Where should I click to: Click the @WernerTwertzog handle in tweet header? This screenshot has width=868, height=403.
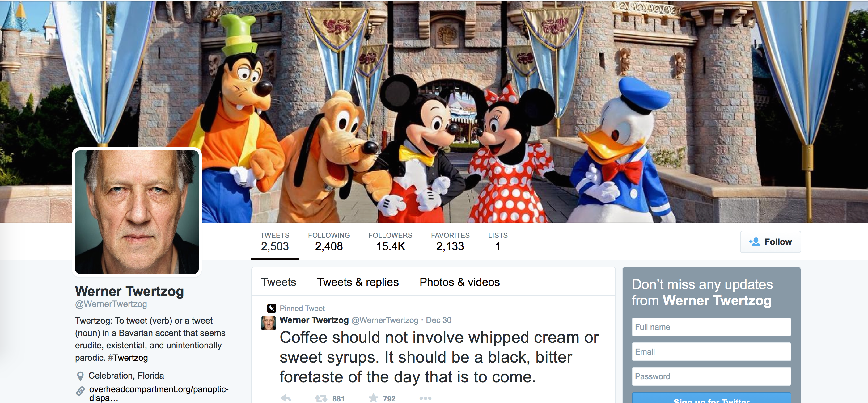click(385, 321)
